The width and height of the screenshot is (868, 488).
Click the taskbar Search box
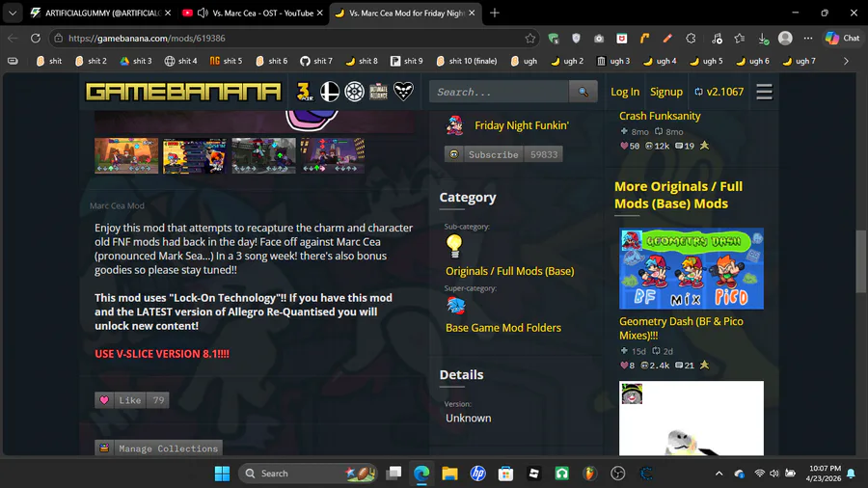308,474
